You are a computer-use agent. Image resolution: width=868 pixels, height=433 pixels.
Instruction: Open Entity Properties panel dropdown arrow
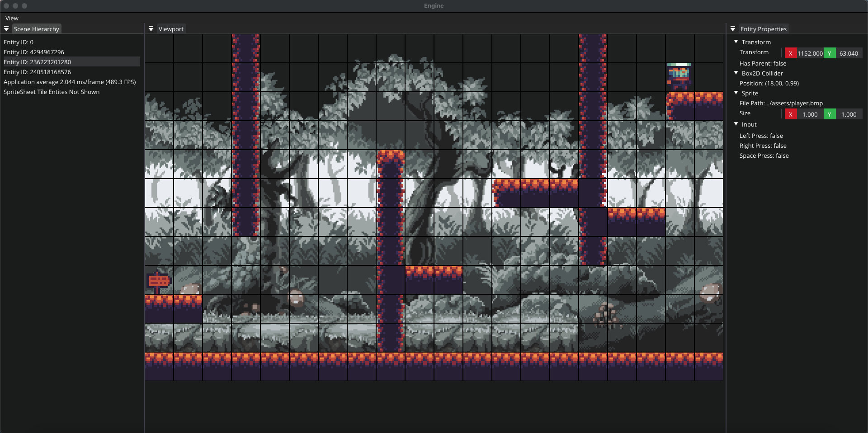point(733,28)
